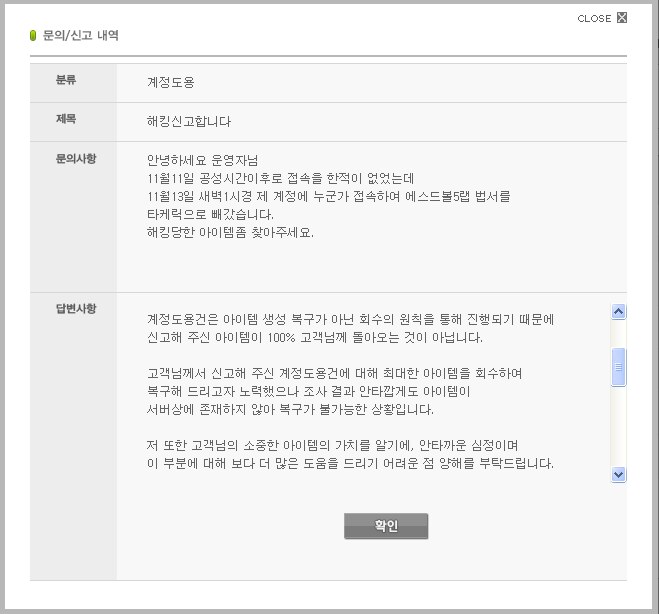659x614 pixels.
Task: Click the 해킹신고합니다 title text
Action: [189, 121]
